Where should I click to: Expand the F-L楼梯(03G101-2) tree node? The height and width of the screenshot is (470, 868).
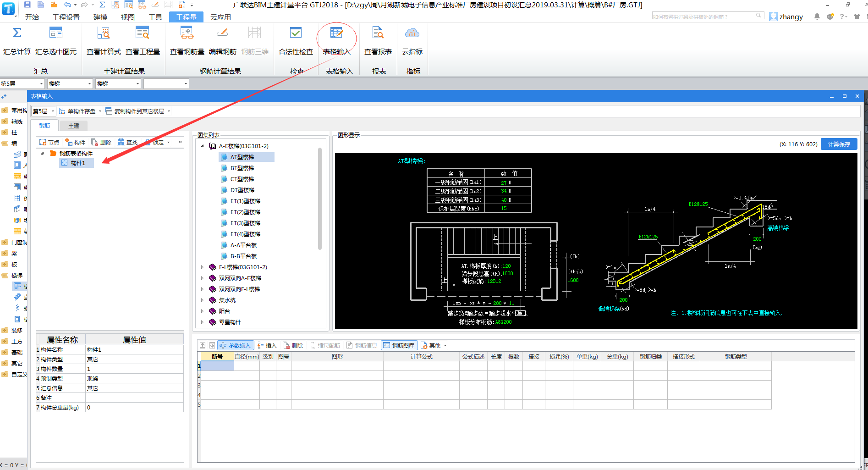(x=203, y=267)
